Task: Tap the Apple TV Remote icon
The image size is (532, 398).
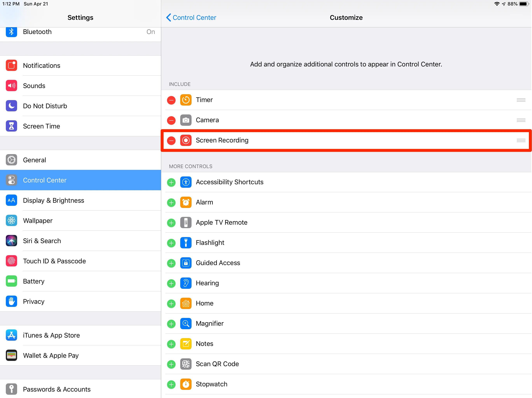Action: pos(186,223)
